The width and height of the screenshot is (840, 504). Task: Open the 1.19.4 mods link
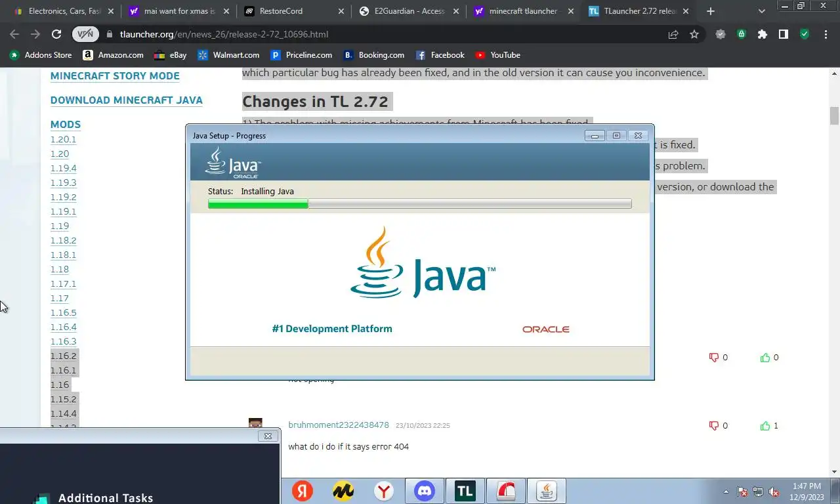tap(64, 168)
